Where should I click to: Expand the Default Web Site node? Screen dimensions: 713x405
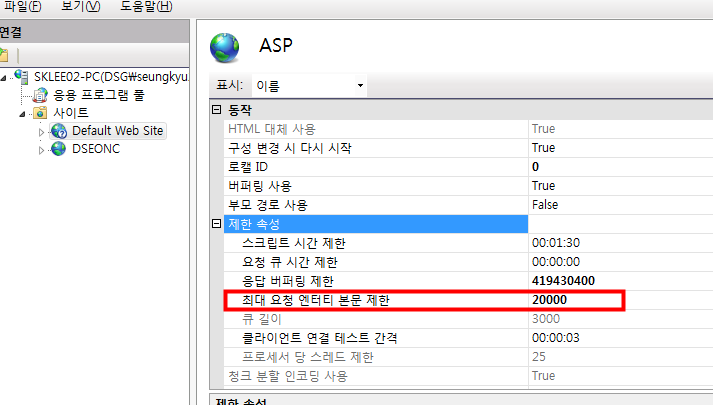(41, 132)
